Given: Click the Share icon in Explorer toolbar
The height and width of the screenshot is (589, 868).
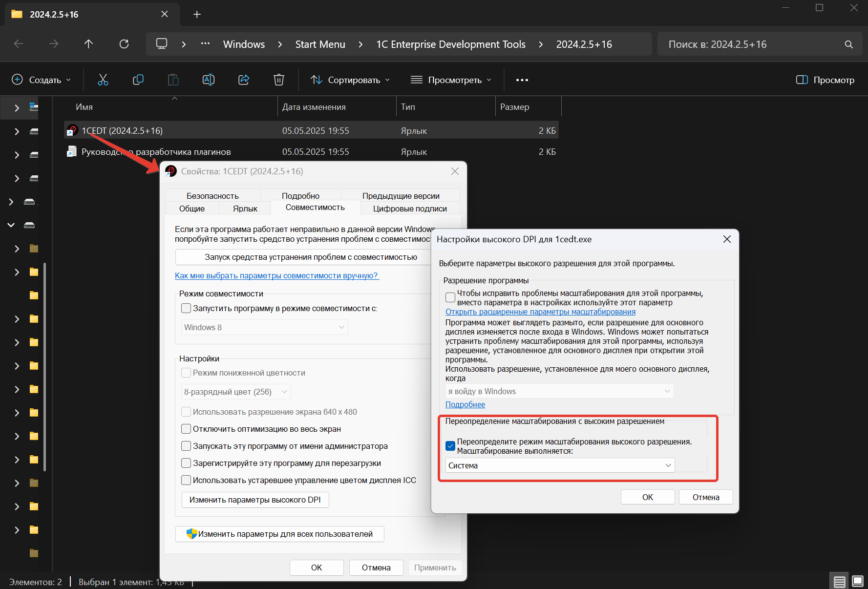Looking at the screenshot, I should tap(244, 80).
